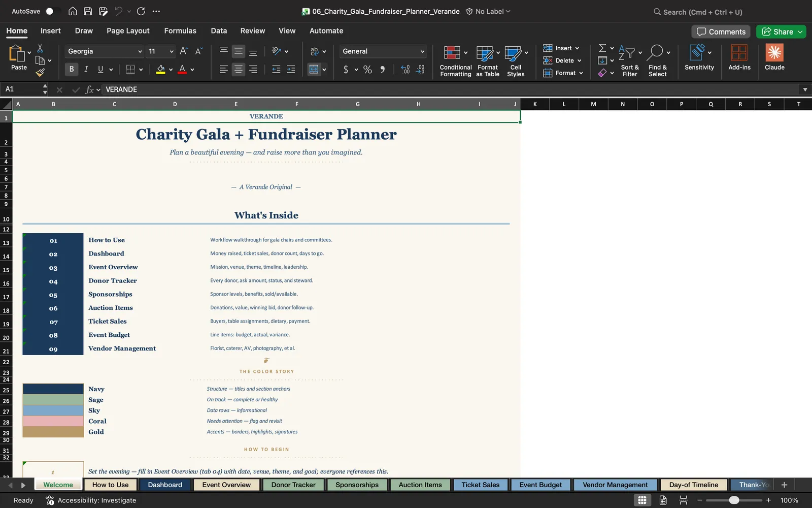Switch to Page Break Preview
The height and width of the screenshot is (508, 812).
(x=683, y=500)
